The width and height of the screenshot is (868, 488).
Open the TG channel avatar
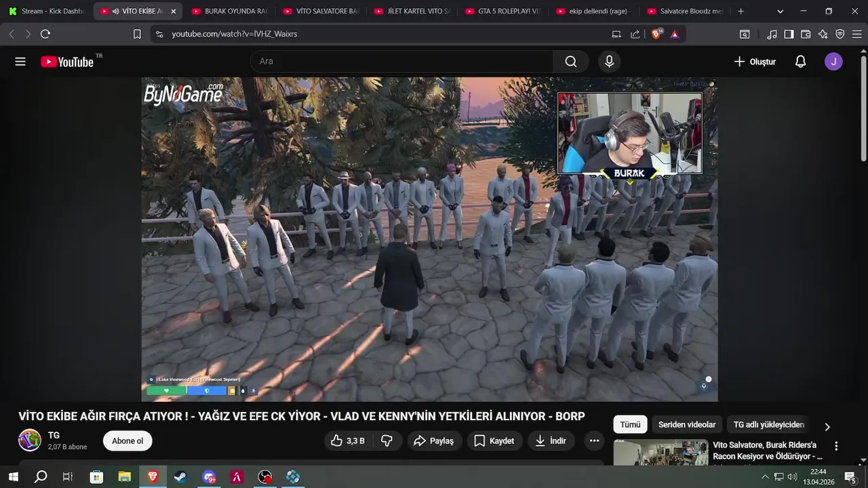tap(29, 441)
